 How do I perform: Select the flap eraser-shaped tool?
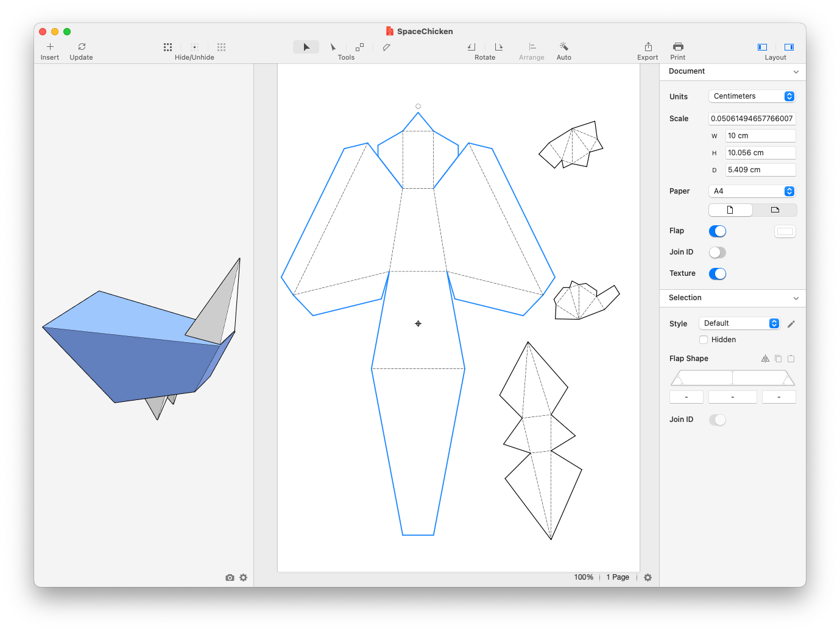coord(387,47)
